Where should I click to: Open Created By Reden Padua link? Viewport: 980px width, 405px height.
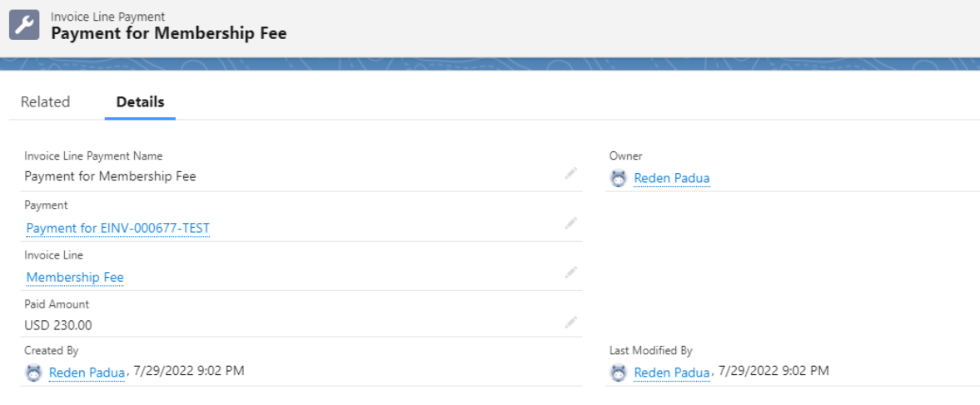coord(87,373)
